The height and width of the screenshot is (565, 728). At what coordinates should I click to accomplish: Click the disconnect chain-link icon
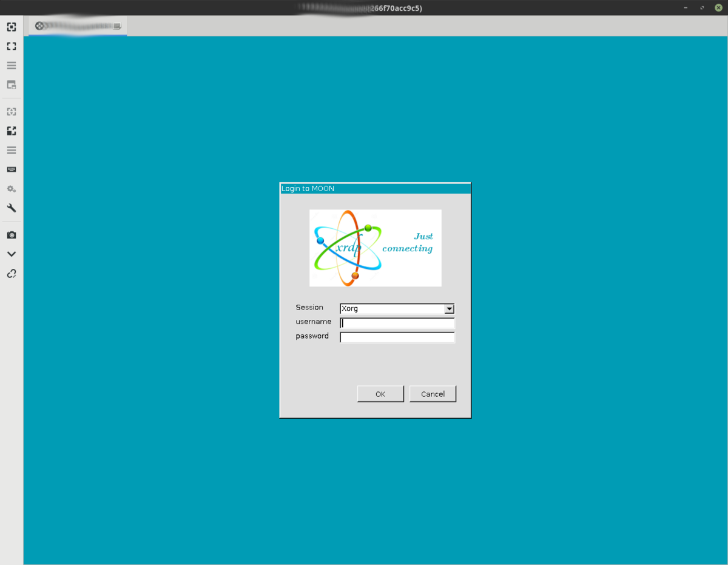[x=12, y=274]
